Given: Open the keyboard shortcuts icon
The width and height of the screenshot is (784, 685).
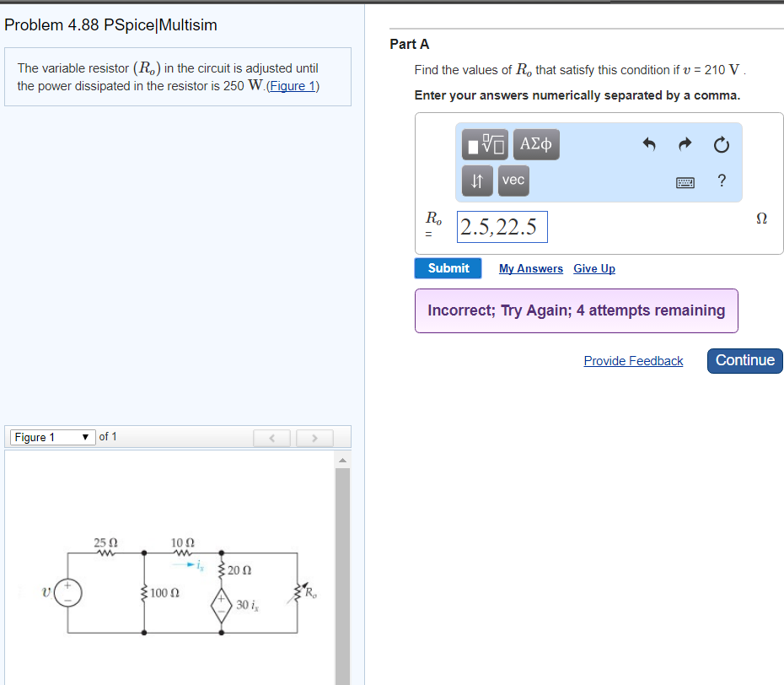Looking at the screenshot, I should click(x=686, y=181).
